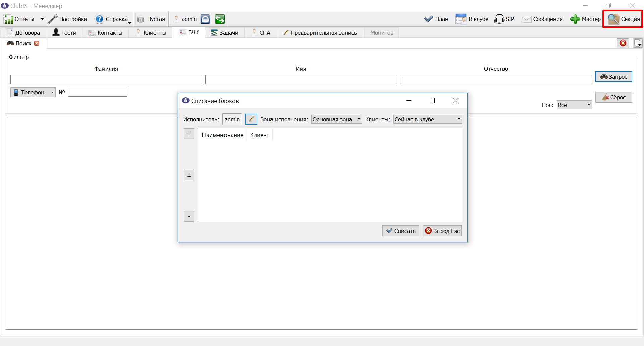Open the Зона исполнения dropdown
Screen dimensions: 644x346
pyautogui.click(x=337, y=119)
